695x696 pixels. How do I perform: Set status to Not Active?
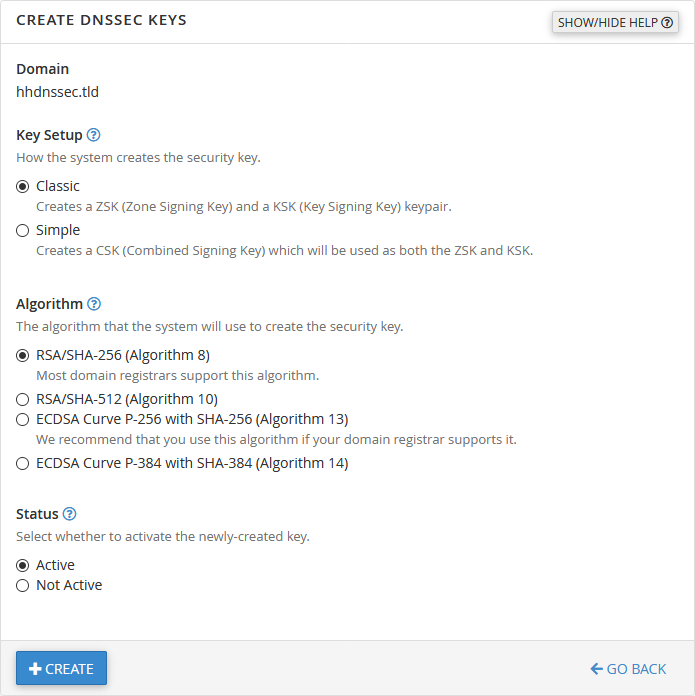[23, 585]
